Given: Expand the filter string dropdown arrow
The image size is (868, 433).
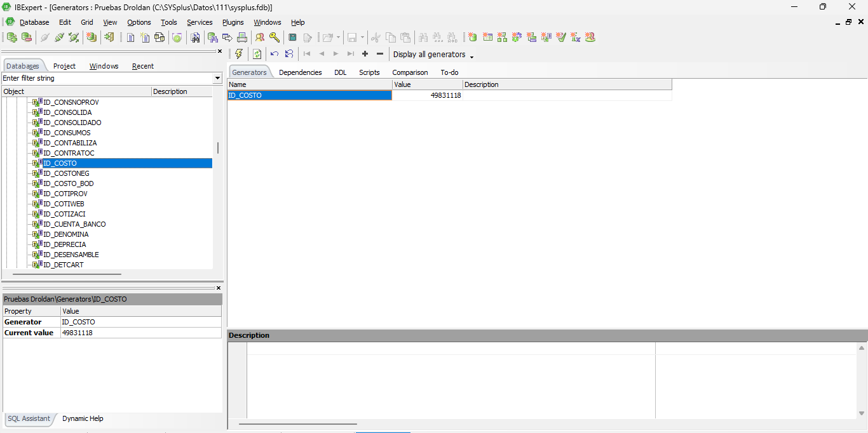Looking at the screenshot, I should pyautogui.click(x=217, y=78).
